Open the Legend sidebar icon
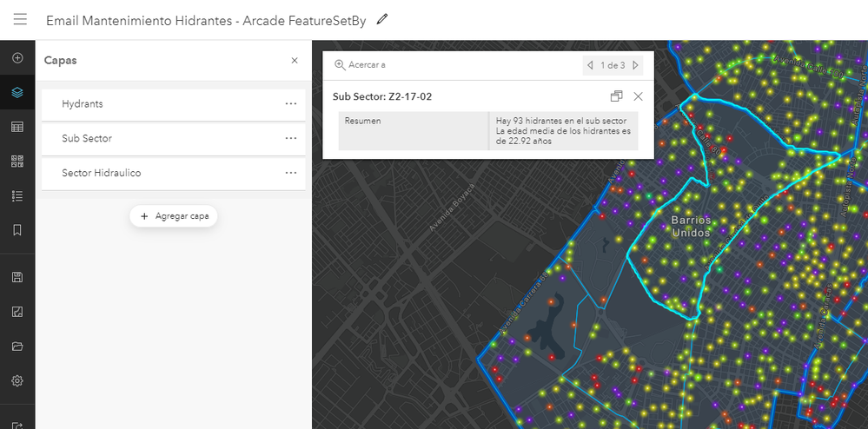868x429 pixels. [x=17, y=196]
